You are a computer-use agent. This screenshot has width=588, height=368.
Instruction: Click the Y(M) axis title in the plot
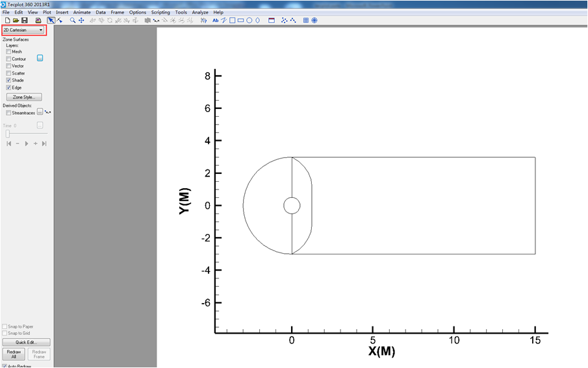[185, 201]
